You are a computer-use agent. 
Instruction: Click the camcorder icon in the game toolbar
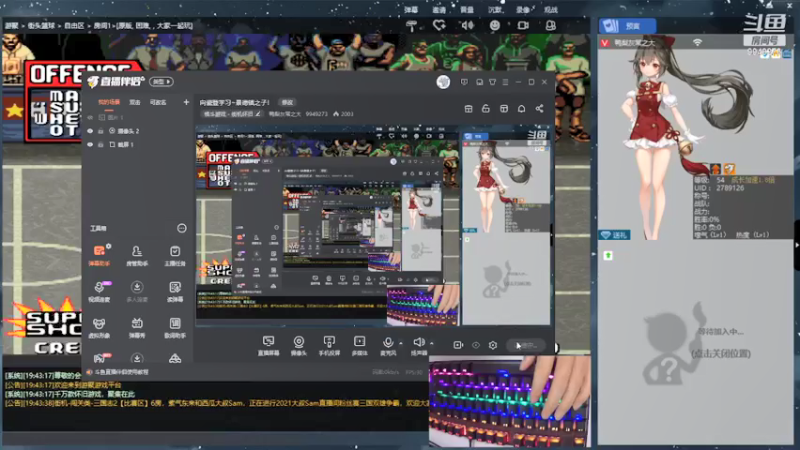523,25
